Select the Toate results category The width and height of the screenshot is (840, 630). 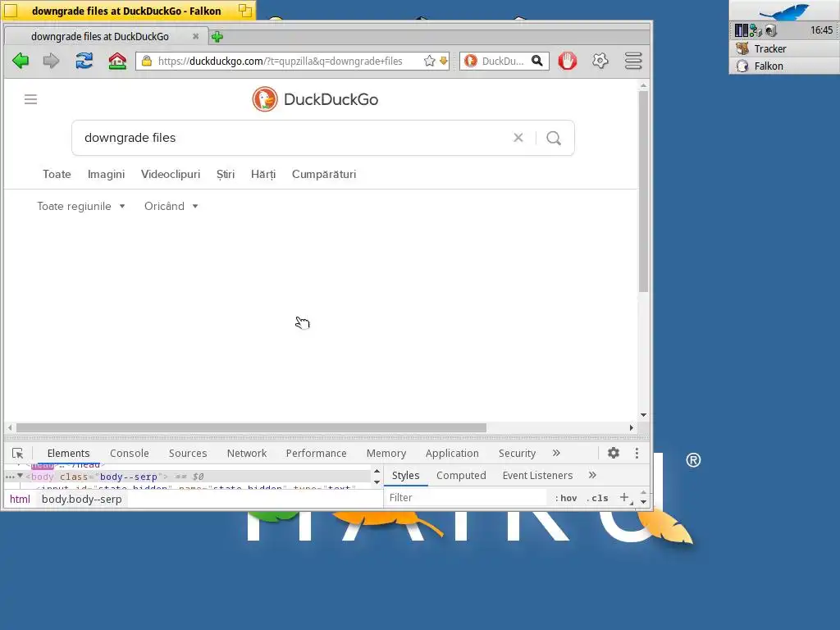57,174
